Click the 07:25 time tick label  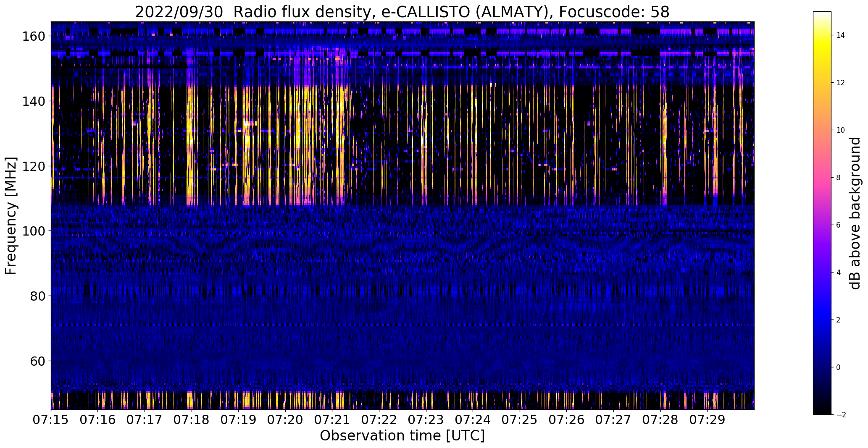click(x=520, y=420)
